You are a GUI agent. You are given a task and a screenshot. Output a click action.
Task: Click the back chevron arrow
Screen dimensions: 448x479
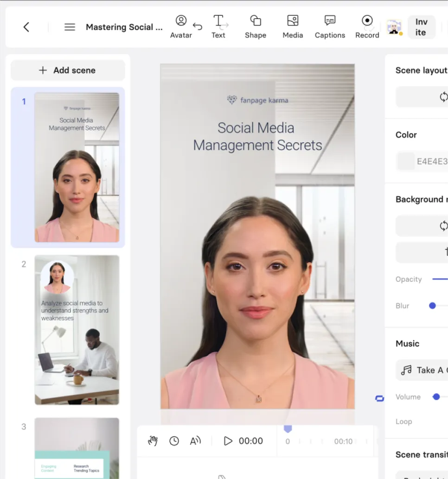pos(26,27)
